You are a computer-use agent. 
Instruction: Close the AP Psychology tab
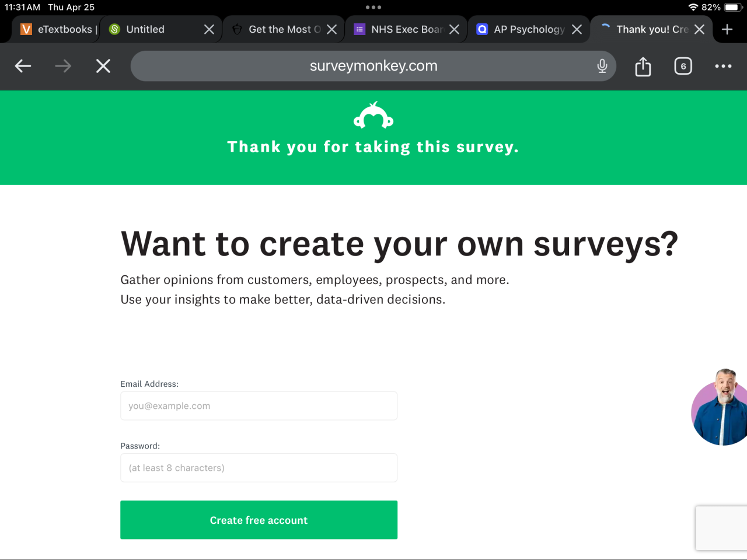click(577, 29)
